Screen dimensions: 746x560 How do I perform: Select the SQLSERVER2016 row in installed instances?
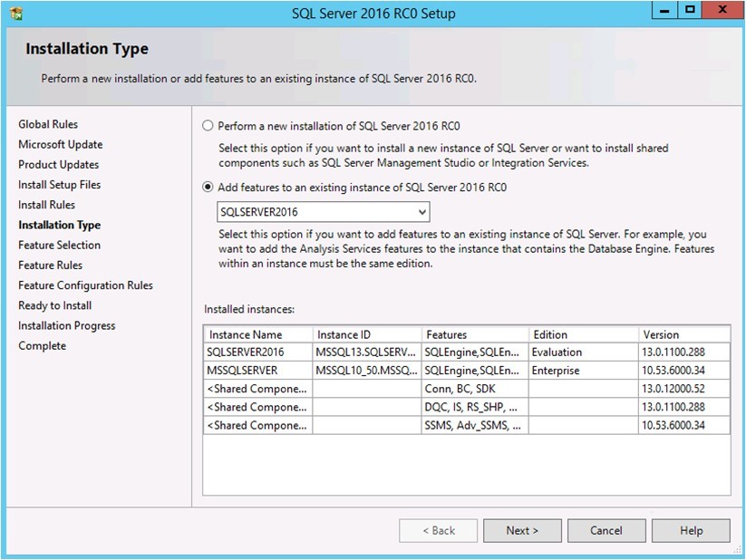click(466, 352)
